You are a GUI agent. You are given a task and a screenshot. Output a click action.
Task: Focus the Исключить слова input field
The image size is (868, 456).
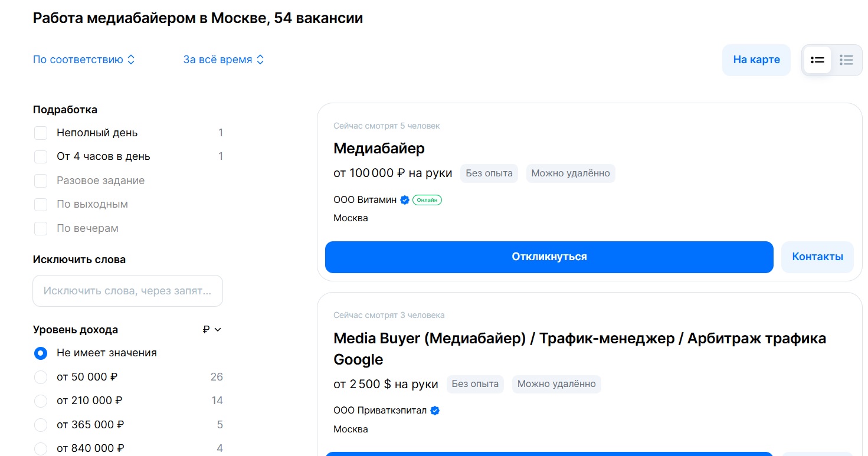tap(127, 291)
